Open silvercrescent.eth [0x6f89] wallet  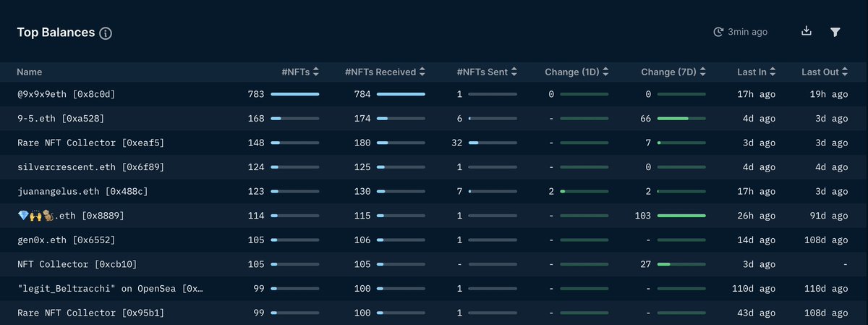[90, 167]
